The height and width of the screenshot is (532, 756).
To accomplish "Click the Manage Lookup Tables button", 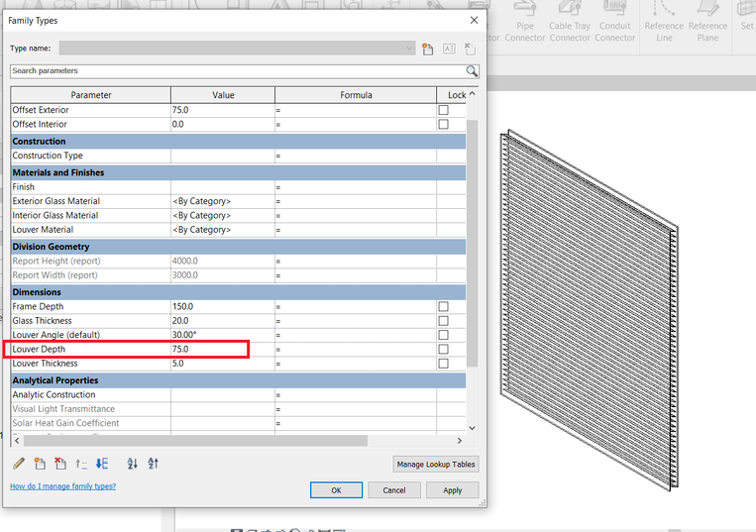I will coord(436,465).
